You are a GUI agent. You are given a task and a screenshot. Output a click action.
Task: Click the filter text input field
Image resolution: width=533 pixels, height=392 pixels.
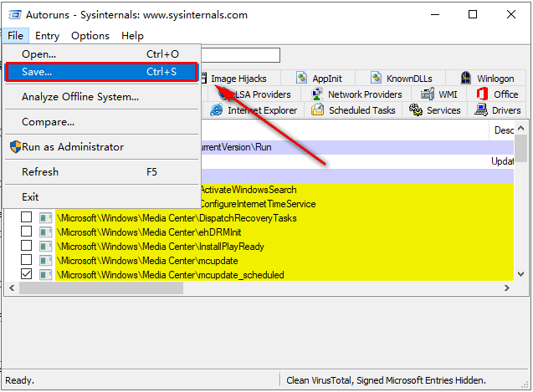tap(241, 55)
